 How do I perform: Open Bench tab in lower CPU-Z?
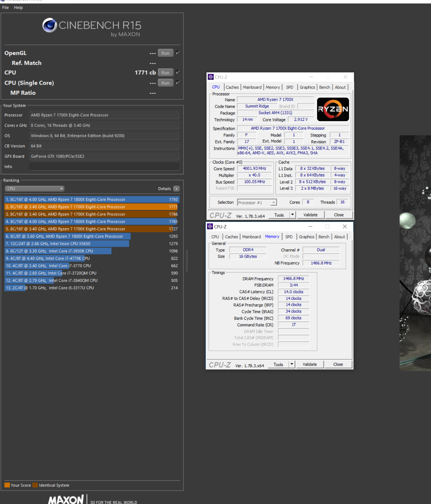tap(324, 237)
